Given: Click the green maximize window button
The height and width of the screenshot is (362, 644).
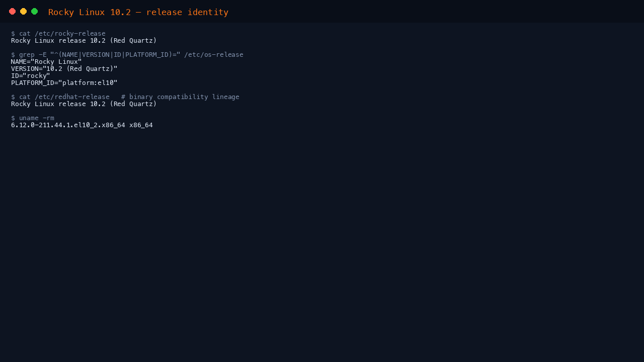Looking at the screenshot, I should 35,12.
